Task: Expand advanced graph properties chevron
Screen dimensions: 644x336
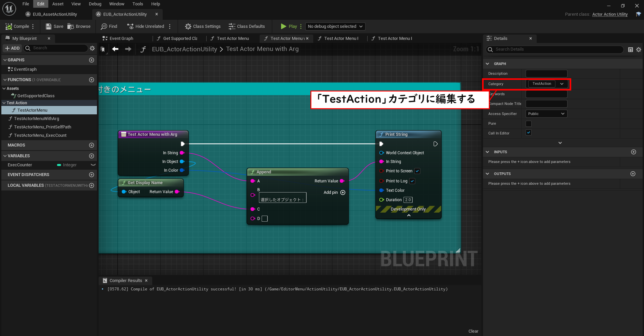Action: click(560, 143)
